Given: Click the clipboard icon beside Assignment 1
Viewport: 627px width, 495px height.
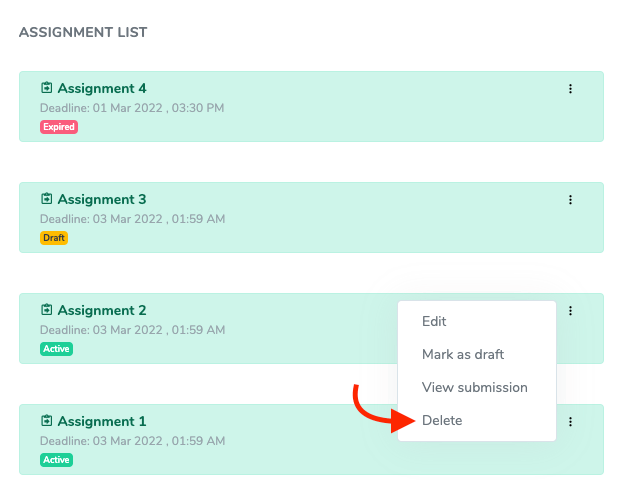Looking at the screenshot, I should pyautogui.click(x=46, y=421).
